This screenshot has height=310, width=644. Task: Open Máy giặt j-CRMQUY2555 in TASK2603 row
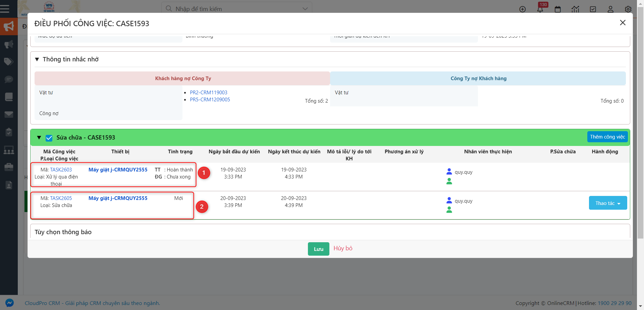118,170
